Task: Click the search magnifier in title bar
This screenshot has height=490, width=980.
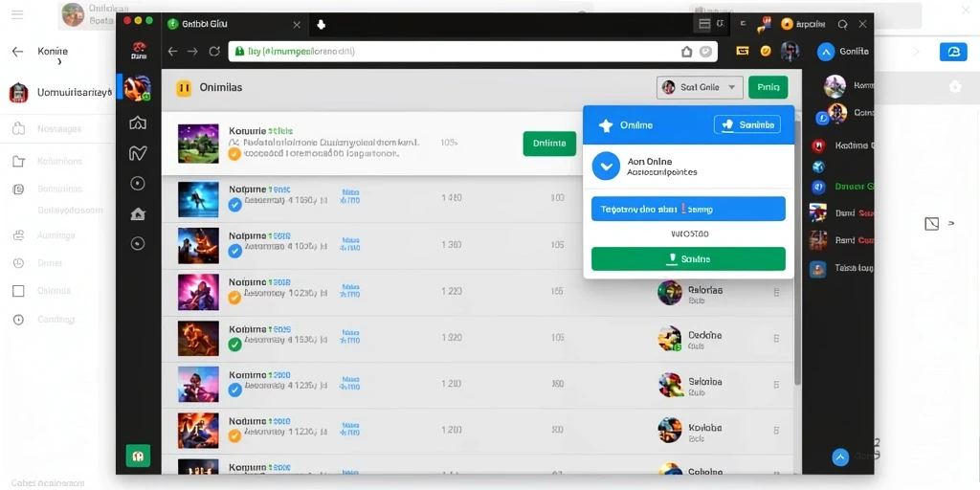Action: [842, 24]
